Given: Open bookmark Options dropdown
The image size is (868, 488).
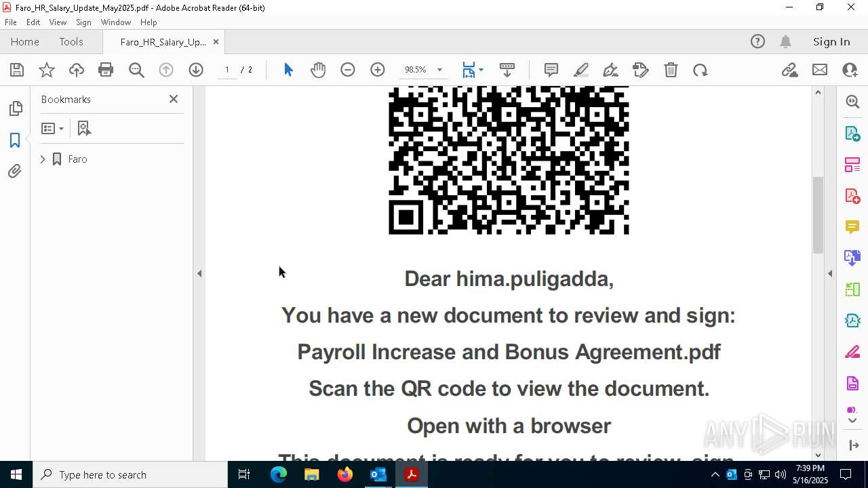Looking at the screenshot, I should [x=52, y=128].
